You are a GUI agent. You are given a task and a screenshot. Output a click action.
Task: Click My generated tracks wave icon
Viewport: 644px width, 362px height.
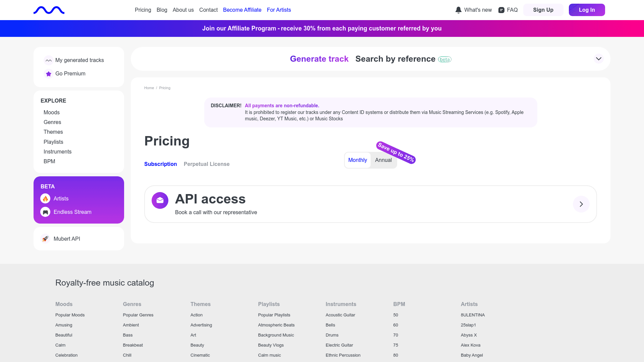point(49,60)
